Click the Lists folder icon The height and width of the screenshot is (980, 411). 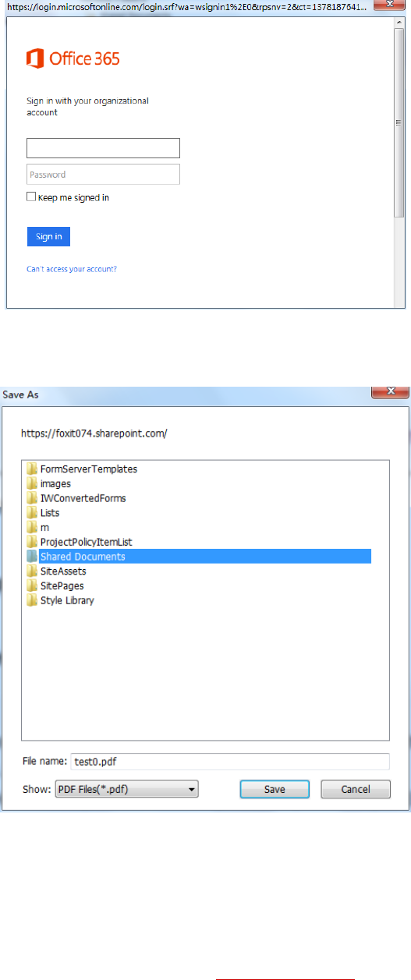[x=32, y=513]
